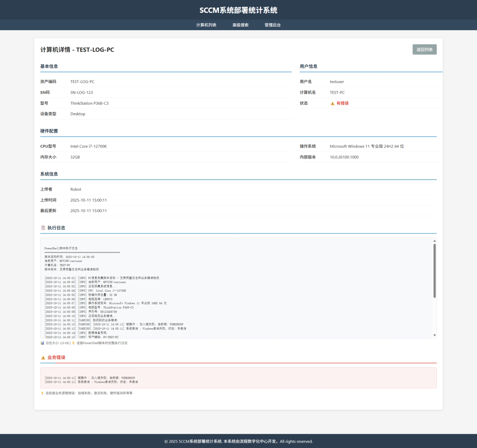Click the execution log scrollbar thumb
Screen dimensions: 477x448
tap(434, 271)
